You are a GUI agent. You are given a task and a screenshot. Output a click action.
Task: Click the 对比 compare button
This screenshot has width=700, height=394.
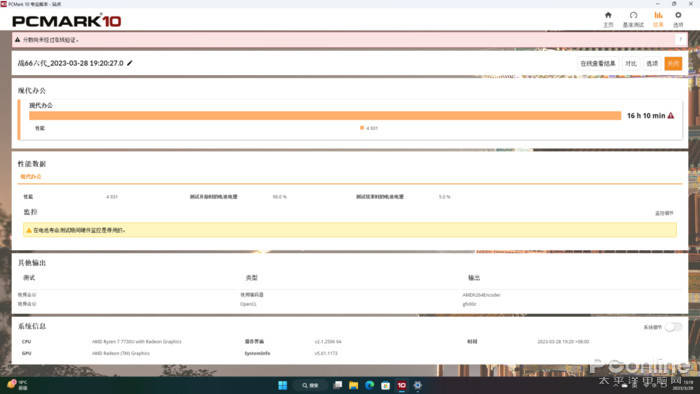(x=630, y=63)
